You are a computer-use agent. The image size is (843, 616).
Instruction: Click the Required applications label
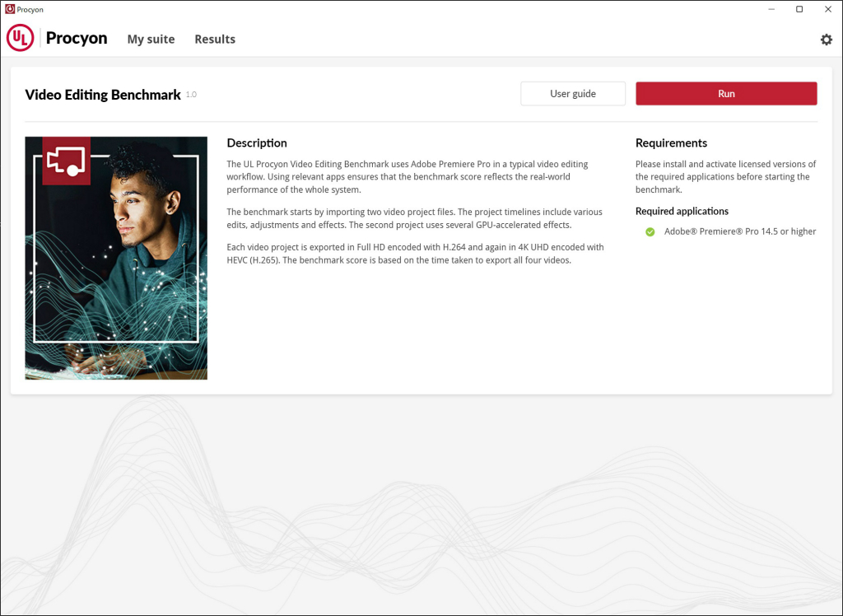point(682,212)
